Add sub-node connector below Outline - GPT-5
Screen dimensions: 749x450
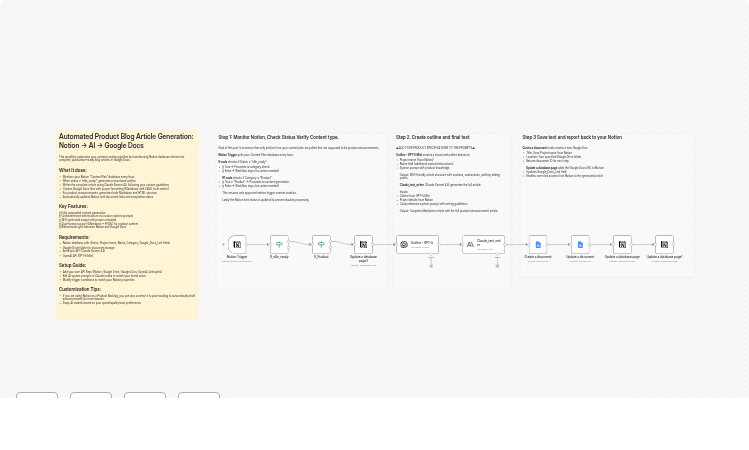coord(431,266)
